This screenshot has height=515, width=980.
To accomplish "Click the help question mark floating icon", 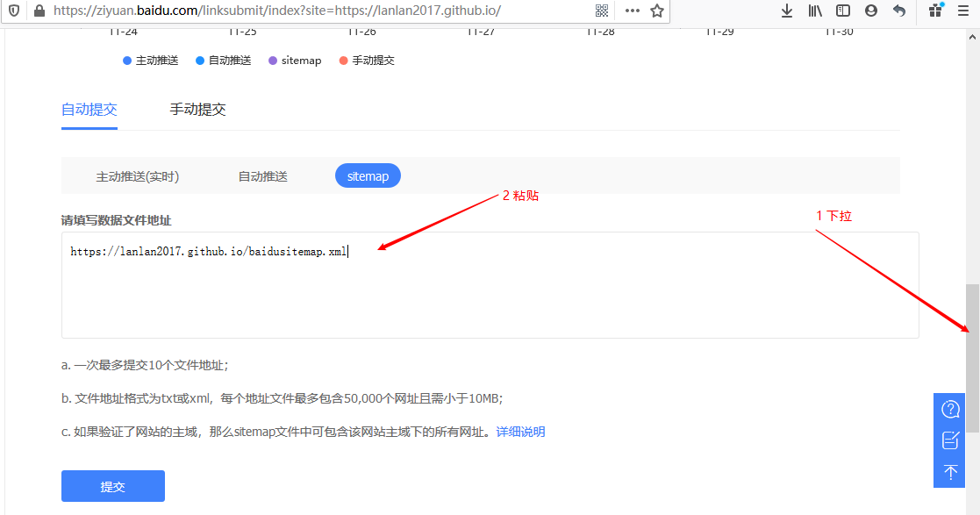I will [x=950, y=410].
